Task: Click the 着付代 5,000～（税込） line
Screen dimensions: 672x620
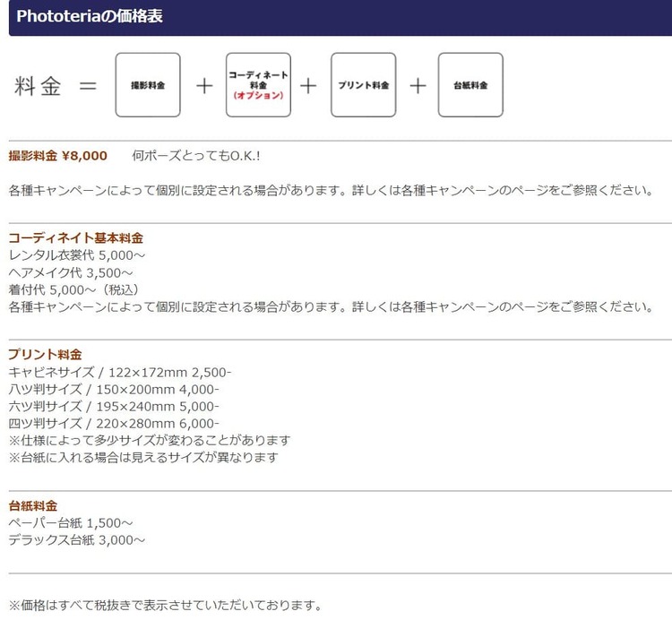Action: (73, 290)
